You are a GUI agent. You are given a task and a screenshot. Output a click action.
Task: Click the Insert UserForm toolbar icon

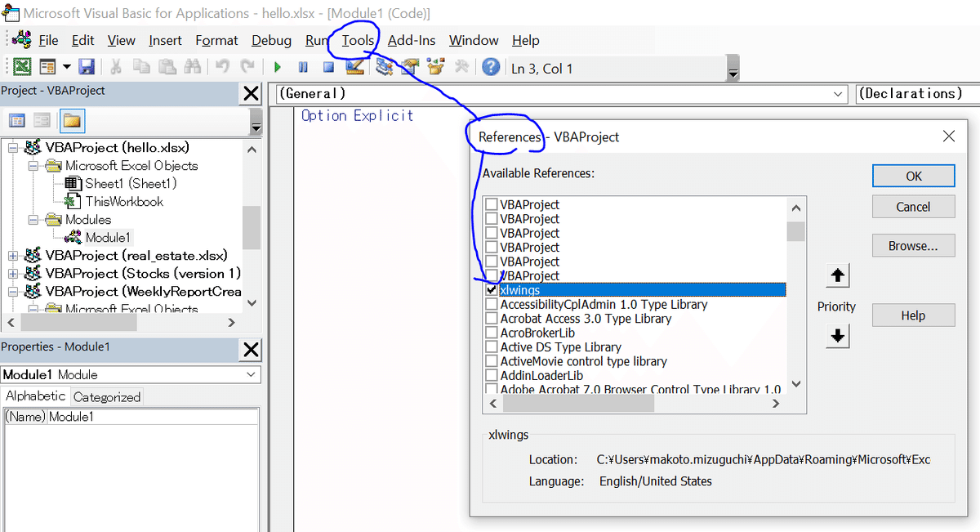pyautogui.click(x=47, y=67)
